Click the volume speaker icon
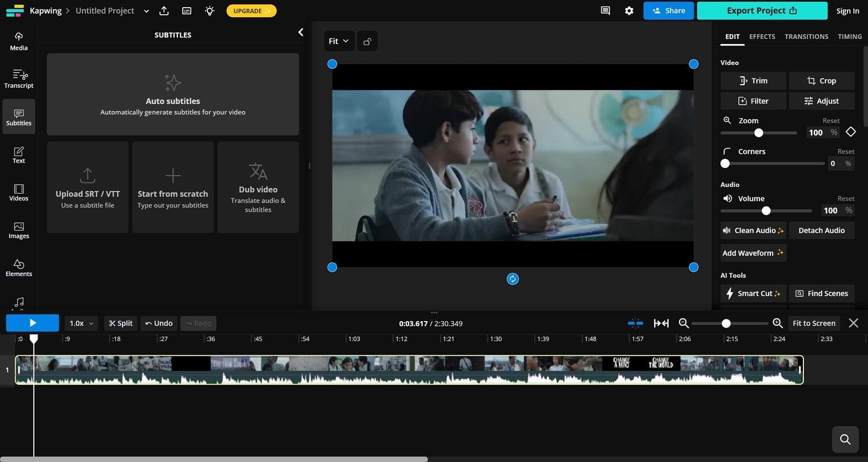Screen dimensions: 868x462 (727, 198)
